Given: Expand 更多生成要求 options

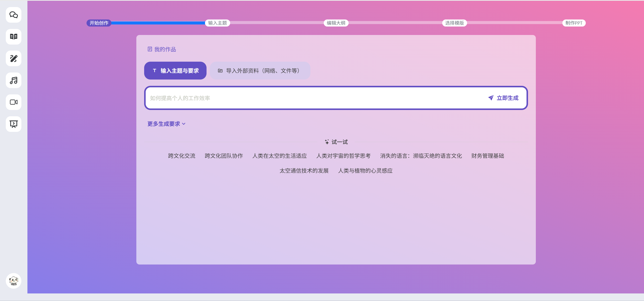Looking at the screenshot, I should pos(166,124).
